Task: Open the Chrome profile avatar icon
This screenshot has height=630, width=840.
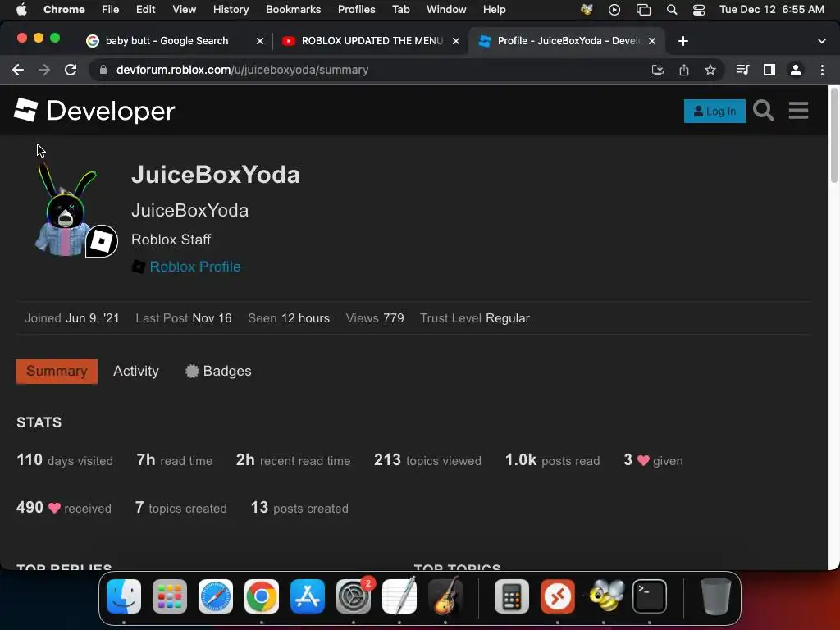Action: point(796,70)
